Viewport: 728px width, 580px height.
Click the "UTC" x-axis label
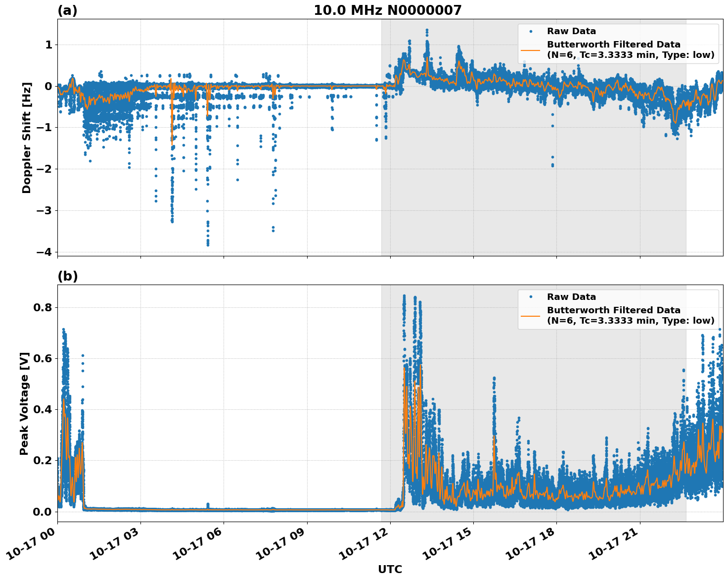[390, 569]
